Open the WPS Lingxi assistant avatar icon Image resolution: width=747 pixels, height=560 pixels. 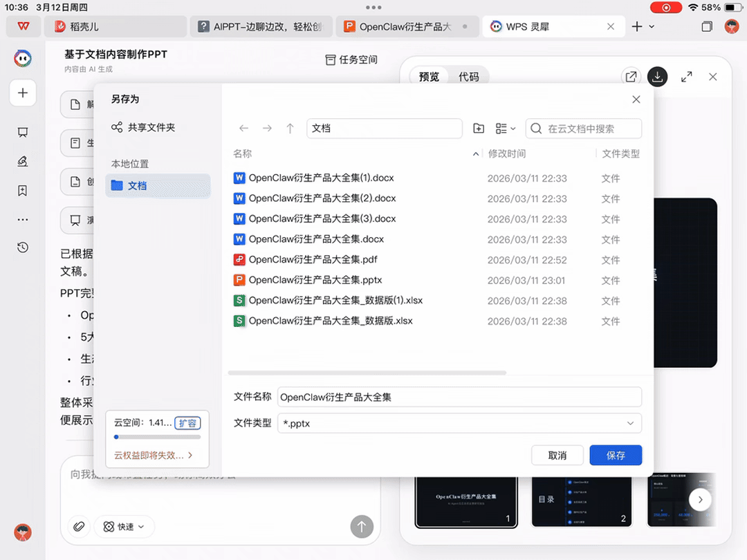[x=23, y=59]
